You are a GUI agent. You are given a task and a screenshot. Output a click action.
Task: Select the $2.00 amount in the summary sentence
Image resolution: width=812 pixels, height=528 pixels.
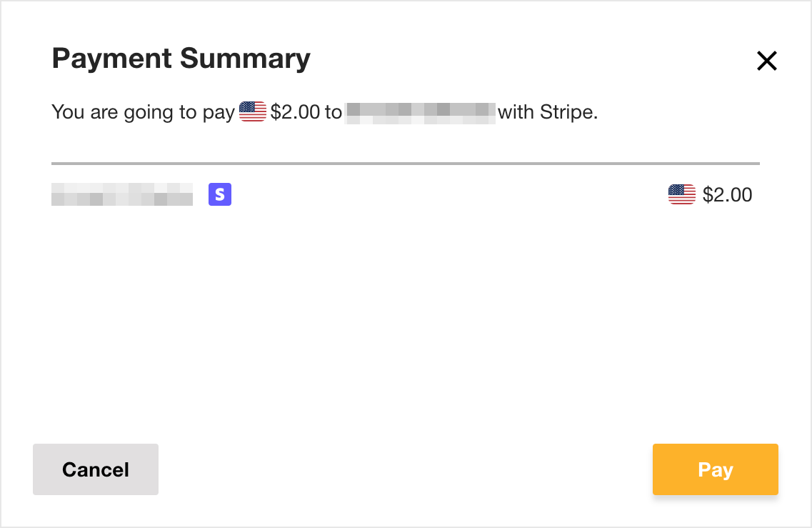click(295, 112)
